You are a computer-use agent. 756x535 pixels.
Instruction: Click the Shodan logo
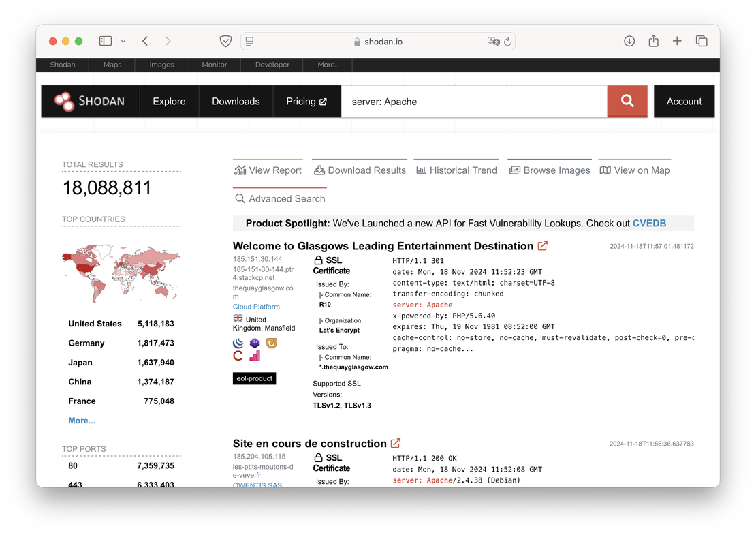(89, 101)
